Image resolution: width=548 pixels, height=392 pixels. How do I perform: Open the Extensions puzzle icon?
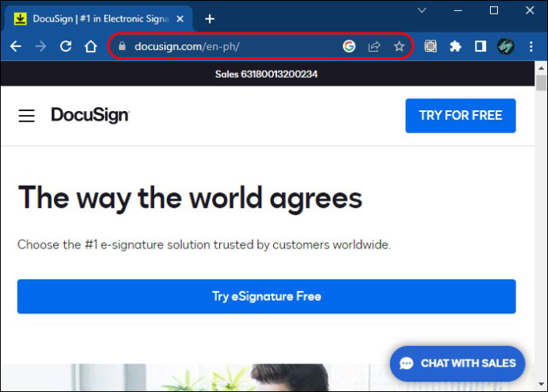[455, 46]
